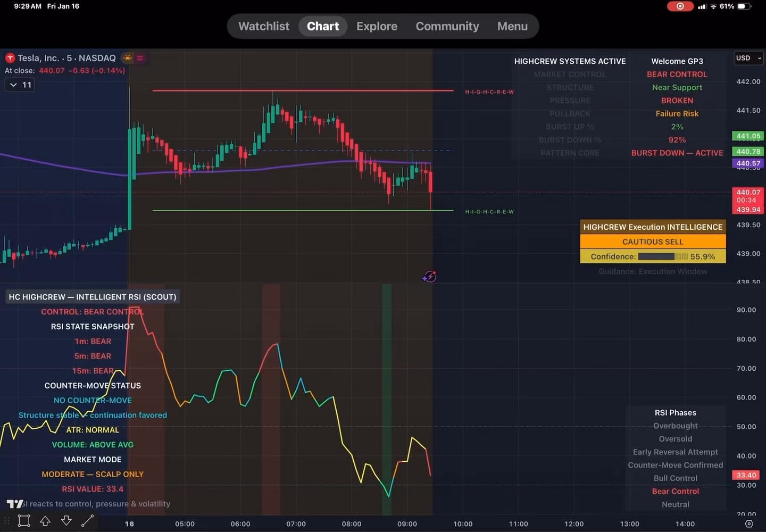Go to the Explore tab
766x532 pixels.
tap(377, 27)
